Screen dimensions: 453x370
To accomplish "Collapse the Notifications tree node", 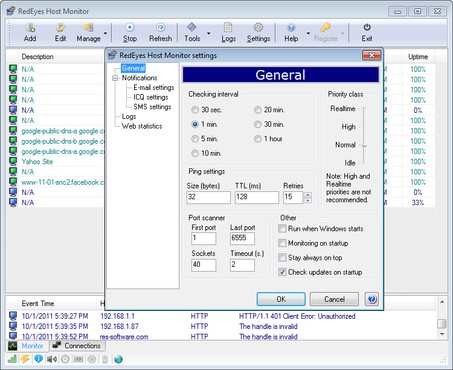I will click(x=115, y=78).
